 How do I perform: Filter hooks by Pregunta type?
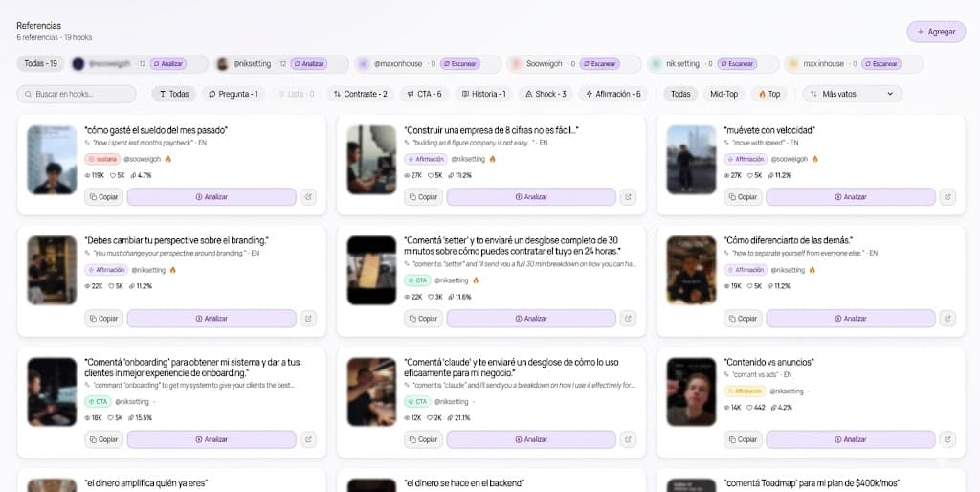[234, 95]
